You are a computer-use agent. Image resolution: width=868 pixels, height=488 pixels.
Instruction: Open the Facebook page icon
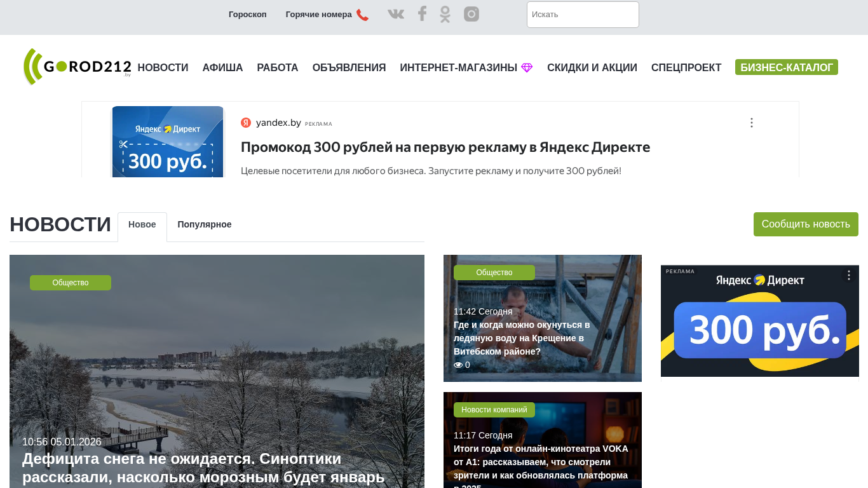422,14
